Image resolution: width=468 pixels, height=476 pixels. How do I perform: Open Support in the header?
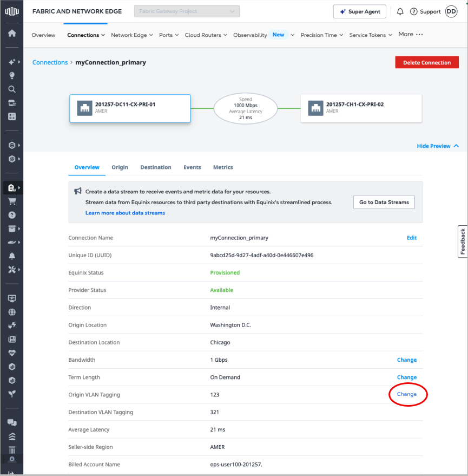click(425, 11)
